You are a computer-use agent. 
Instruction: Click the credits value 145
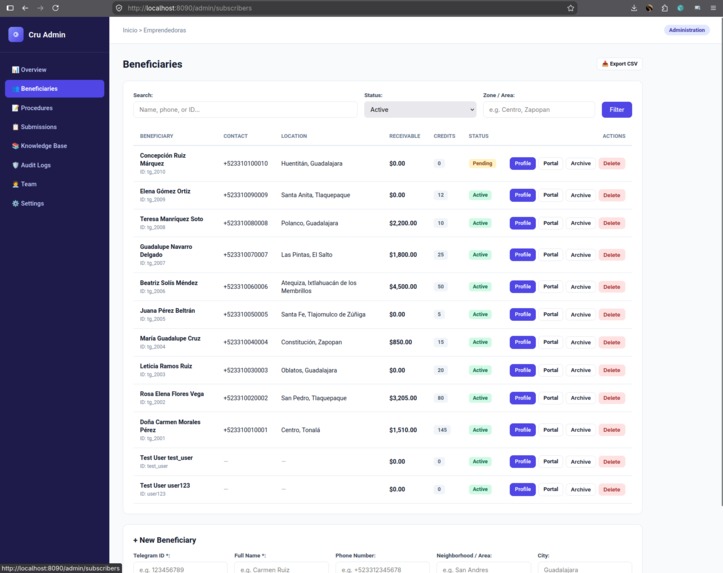pos(442,430)
